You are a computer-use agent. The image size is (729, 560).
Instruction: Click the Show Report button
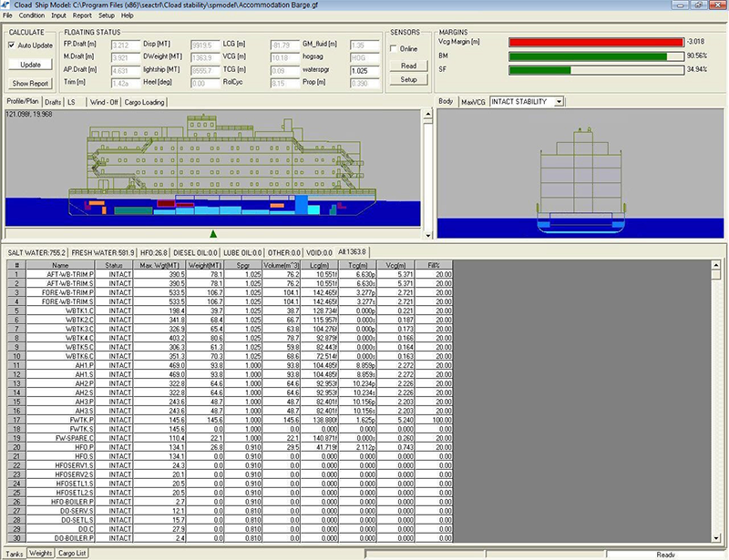point(29,83)
